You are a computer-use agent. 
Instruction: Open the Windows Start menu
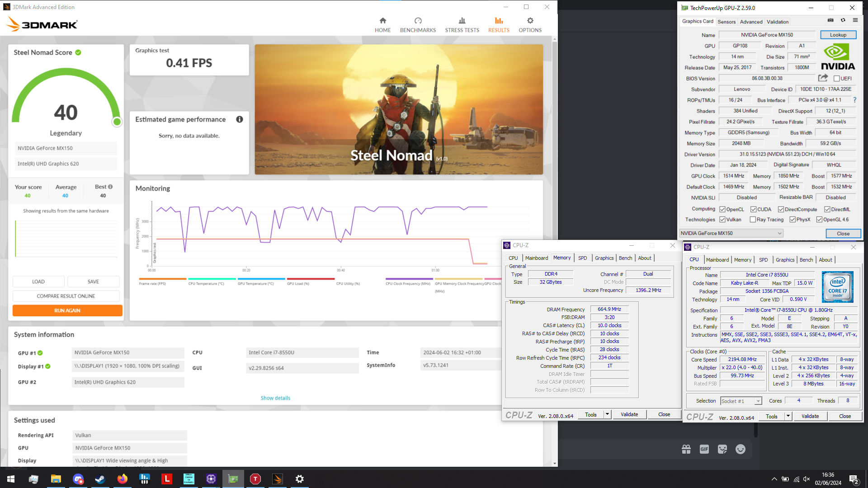[11, 479]
